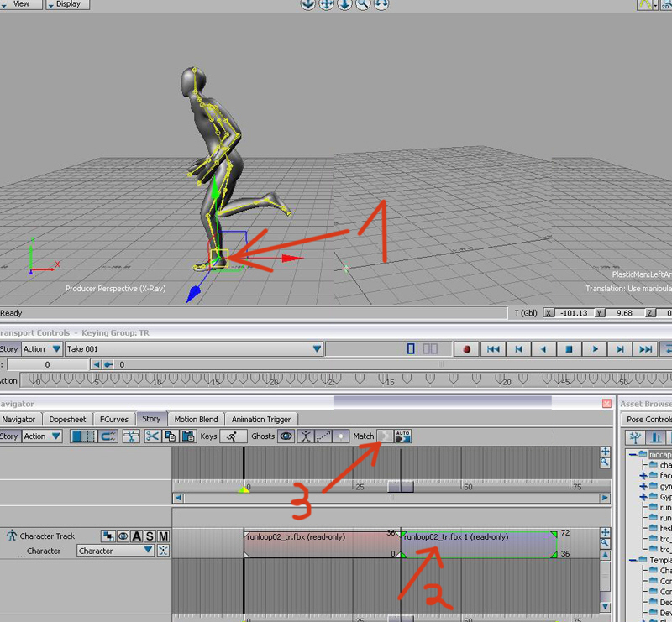Open the Pose Controls tab in Asset Browser
The image size is (672, 622).
[648, 419]
